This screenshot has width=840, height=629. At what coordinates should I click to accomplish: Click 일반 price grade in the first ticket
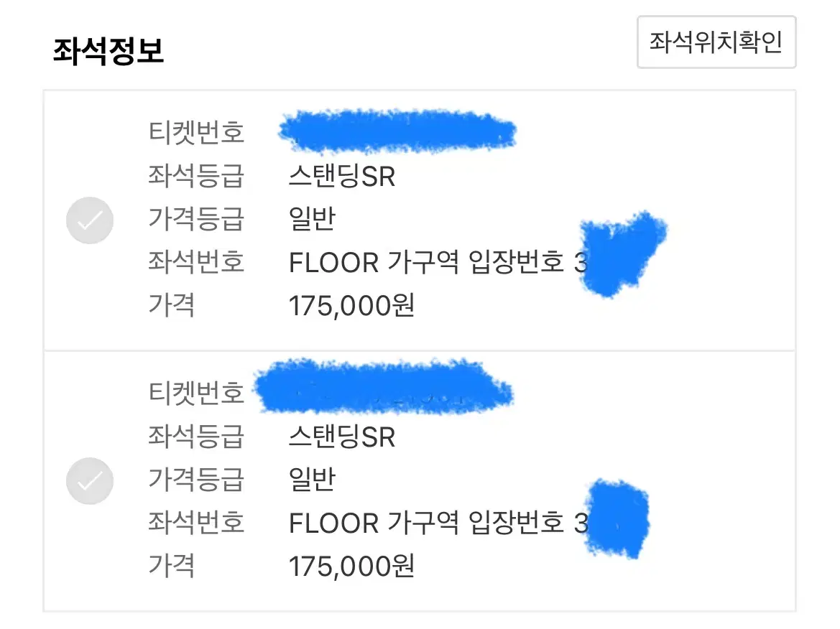pyautogui.click(x=312, y=219)
